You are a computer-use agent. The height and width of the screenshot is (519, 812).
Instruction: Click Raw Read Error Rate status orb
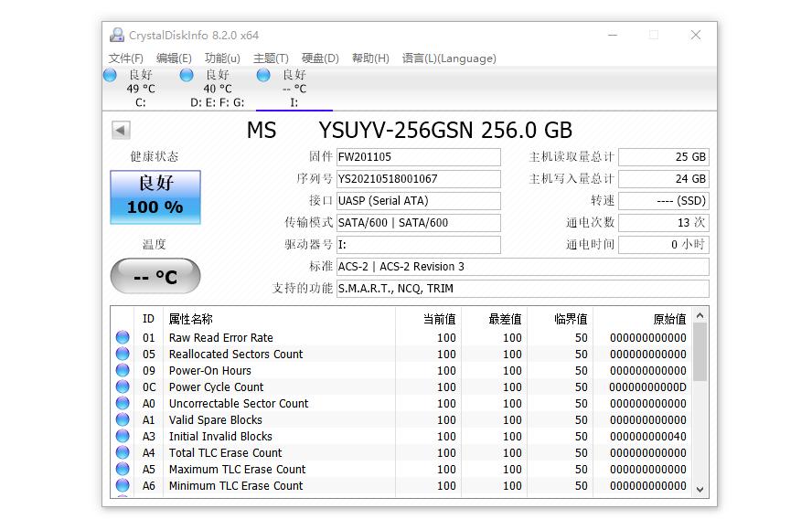point(123,338)
